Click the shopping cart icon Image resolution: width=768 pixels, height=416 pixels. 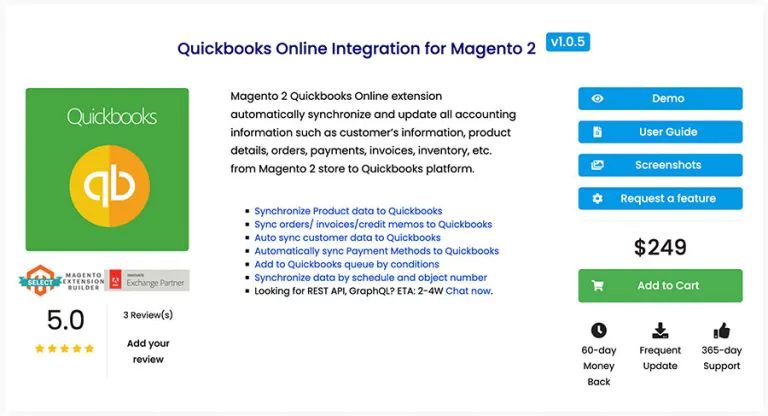597,285
